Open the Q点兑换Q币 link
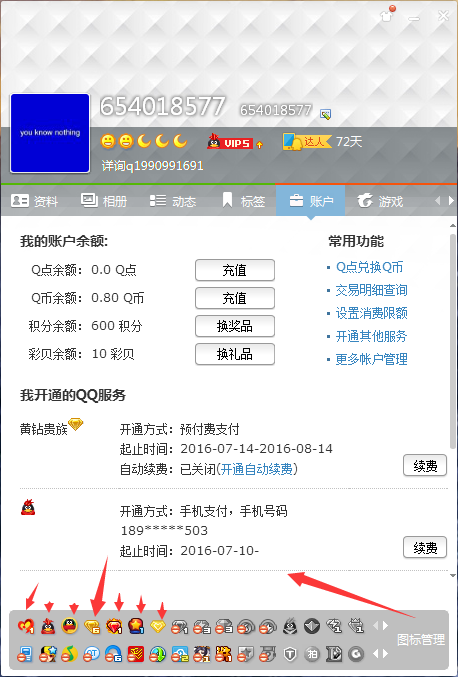458x677 pixels. [370, 267]
